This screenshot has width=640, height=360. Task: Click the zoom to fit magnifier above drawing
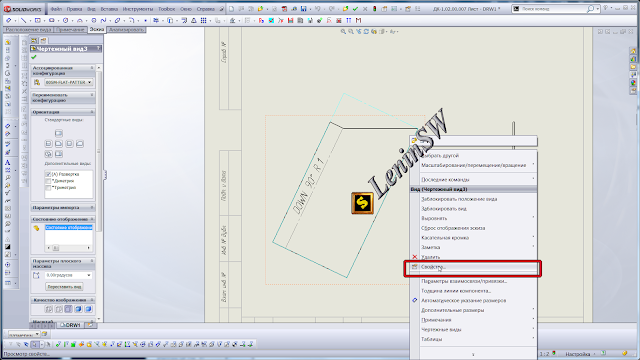[343, 31]
